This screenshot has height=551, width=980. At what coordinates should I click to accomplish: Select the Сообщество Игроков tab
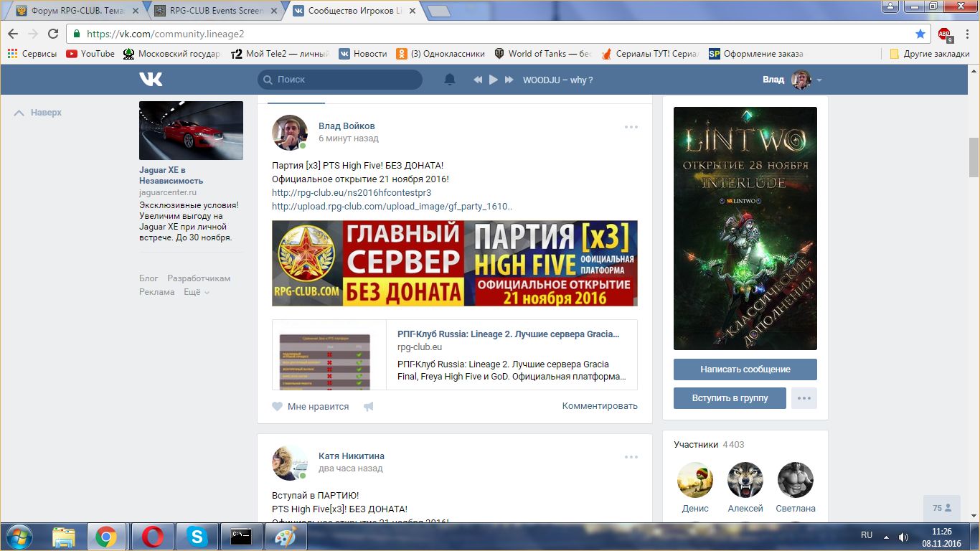354,11
